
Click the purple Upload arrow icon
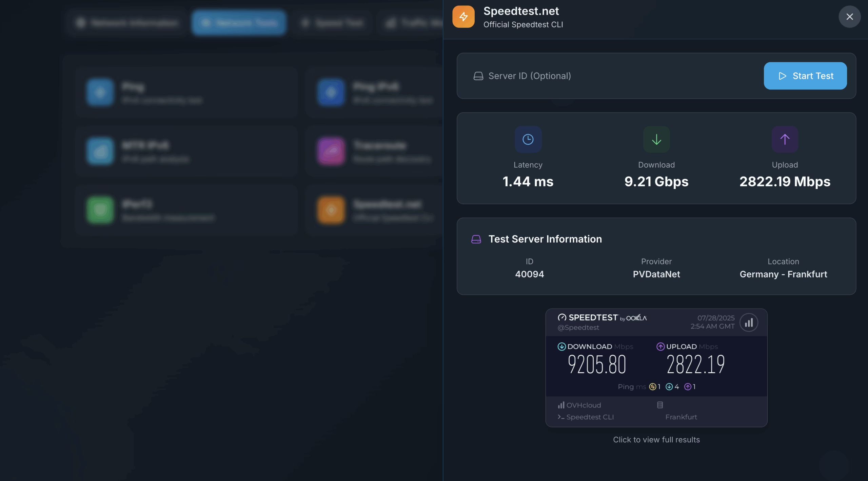[x=785, y=139]
